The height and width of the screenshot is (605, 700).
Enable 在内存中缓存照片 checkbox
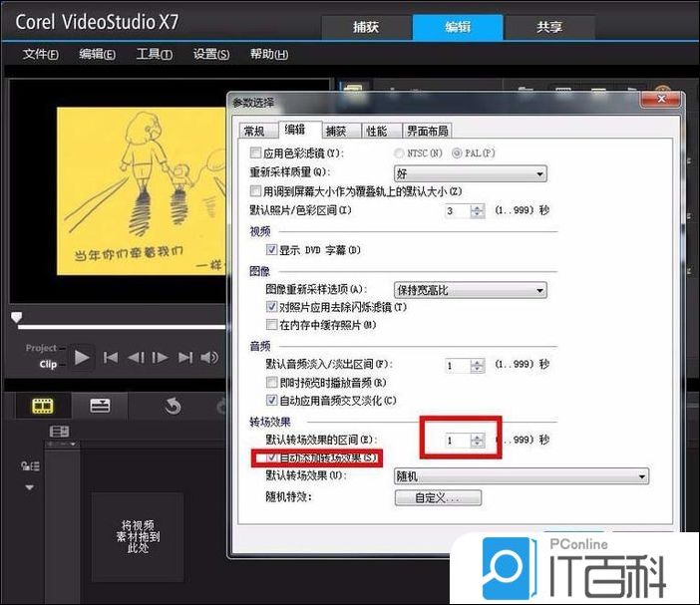(x=271, y=324)
